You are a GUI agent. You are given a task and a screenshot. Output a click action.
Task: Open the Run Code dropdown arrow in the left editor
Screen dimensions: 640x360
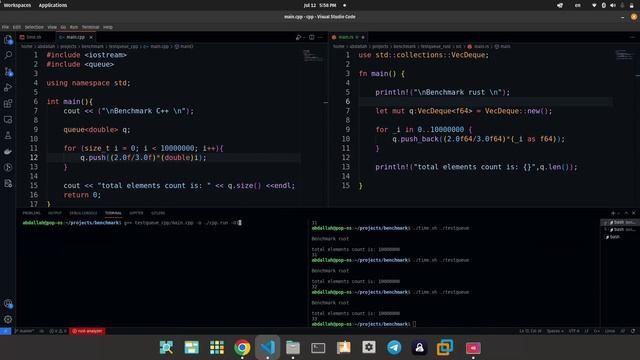(x=304, y=37)
